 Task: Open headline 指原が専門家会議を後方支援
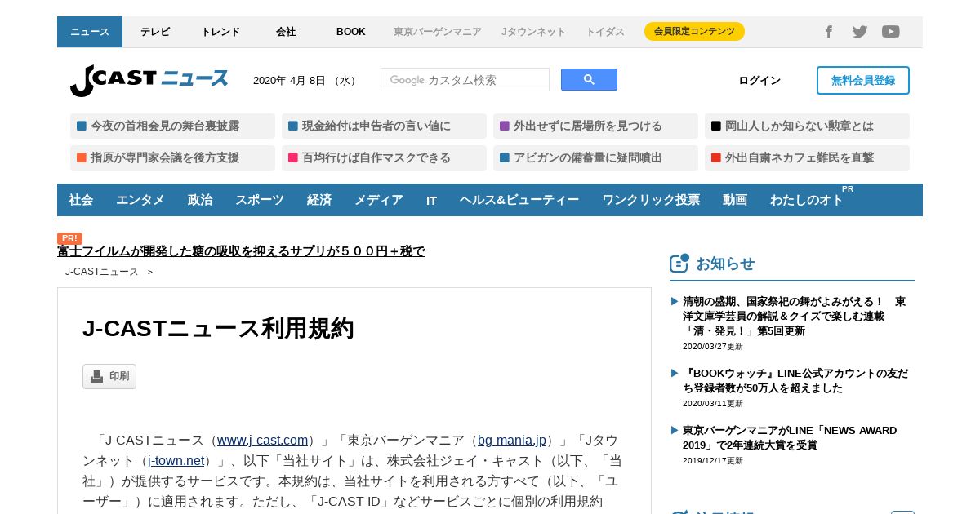point(172,157)
